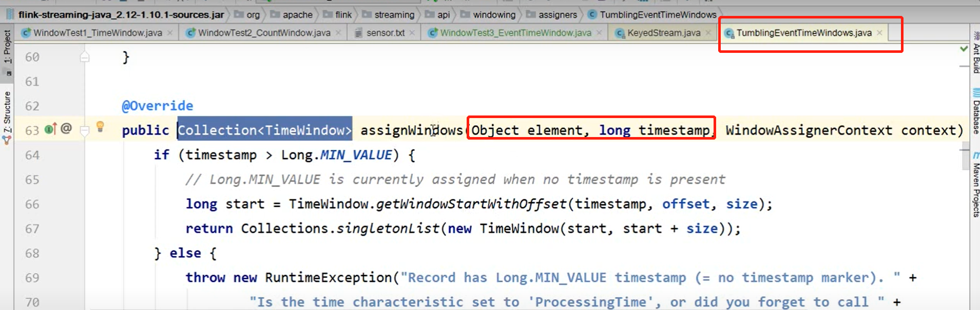Screen dimensions: 980x310
Task: Close the sensor.txt tab
Action: coord(412,33)
